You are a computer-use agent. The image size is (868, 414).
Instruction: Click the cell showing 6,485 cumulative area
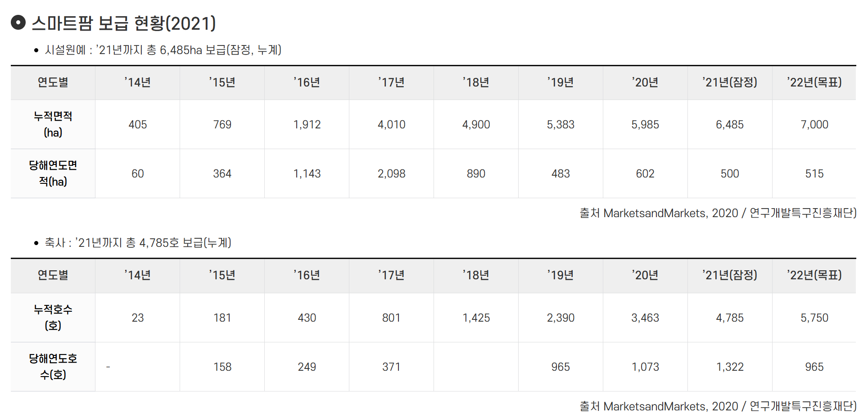pos(730,124)
